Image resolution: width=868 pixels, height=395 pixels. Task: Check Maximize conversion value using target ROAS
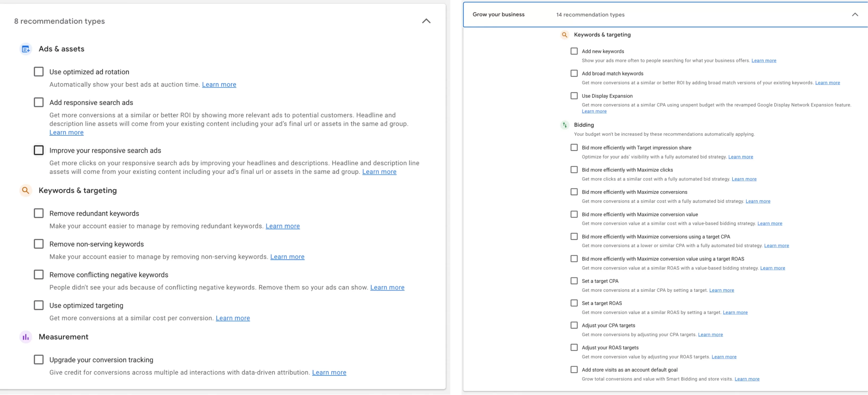574,259
